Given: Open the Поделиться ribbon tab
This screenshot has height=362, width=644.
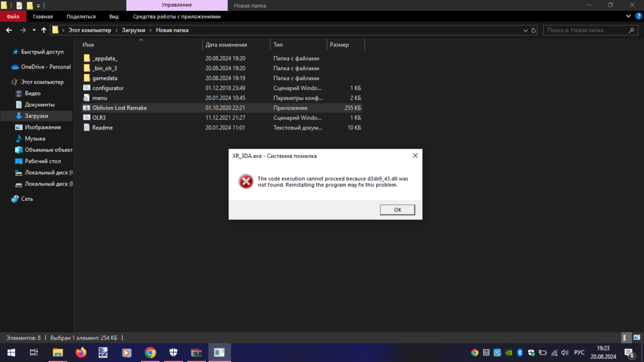Looking at the screenshot, I should pos(81,17).
